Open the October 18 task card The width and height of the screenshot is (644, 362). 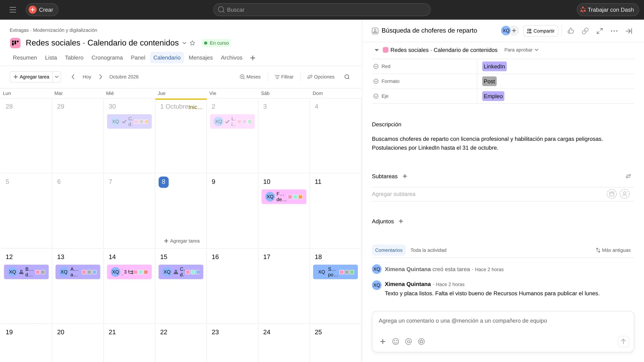(x=335, y=272)
